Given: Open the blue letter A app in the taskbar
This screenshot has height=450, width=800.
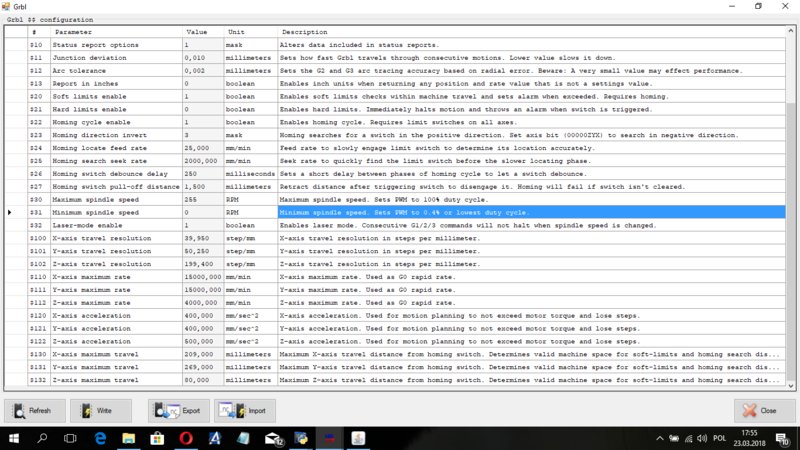Looking at the screenshot, I should click(x=215, y=438).
